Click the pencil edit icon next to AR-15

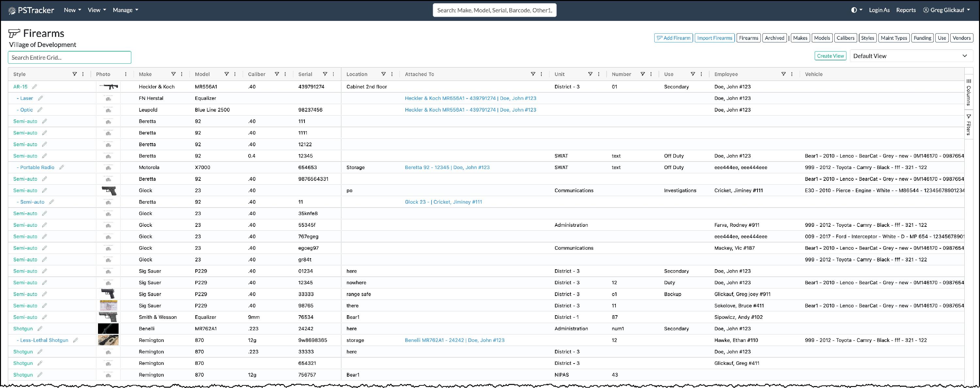[35, 87]
